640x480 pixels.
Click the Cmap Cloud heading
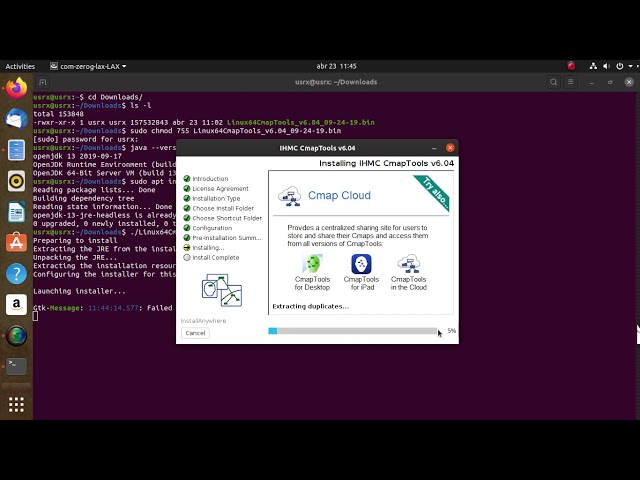(339, 196)
